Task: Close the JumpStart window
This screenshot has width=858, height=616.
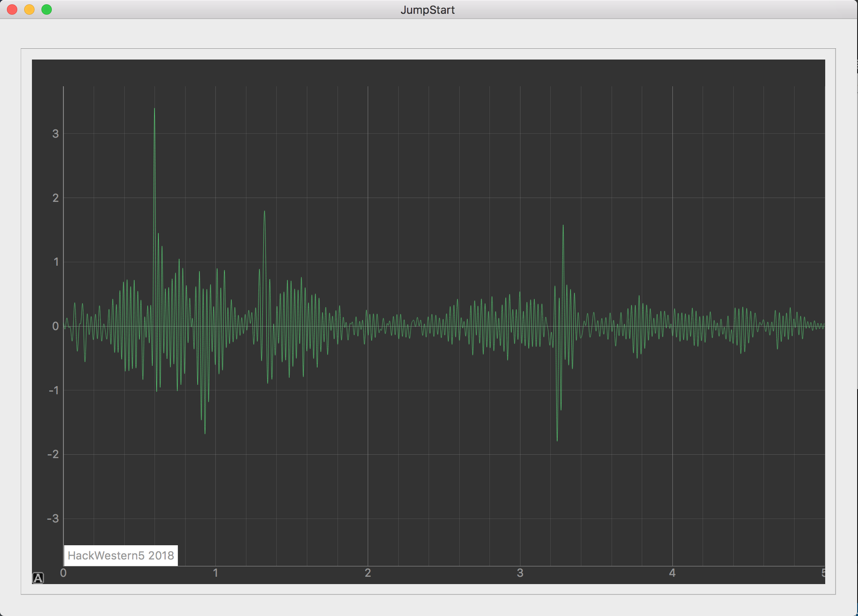Action: point(12,9)
